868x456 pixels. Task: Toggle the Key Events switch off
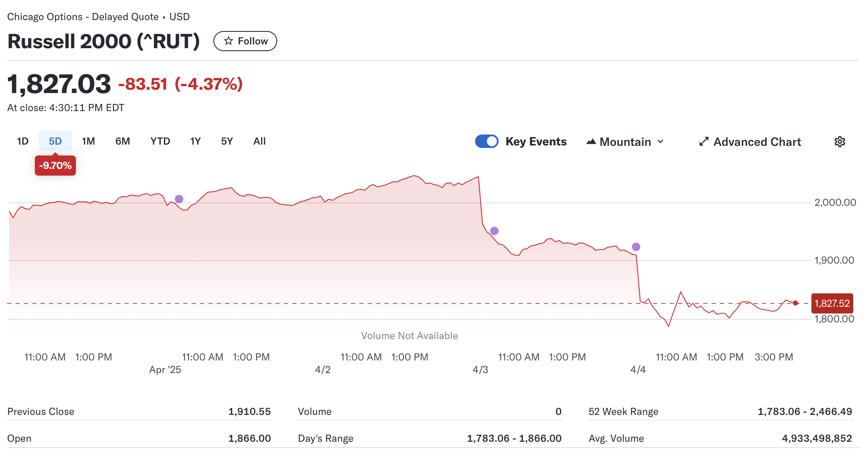pyautogui.click(x=486, y=142)
